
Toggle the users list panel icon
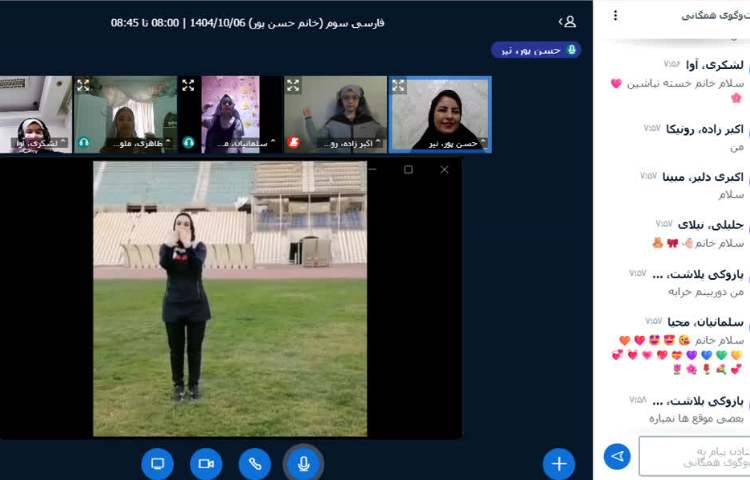tap(568, 21)
